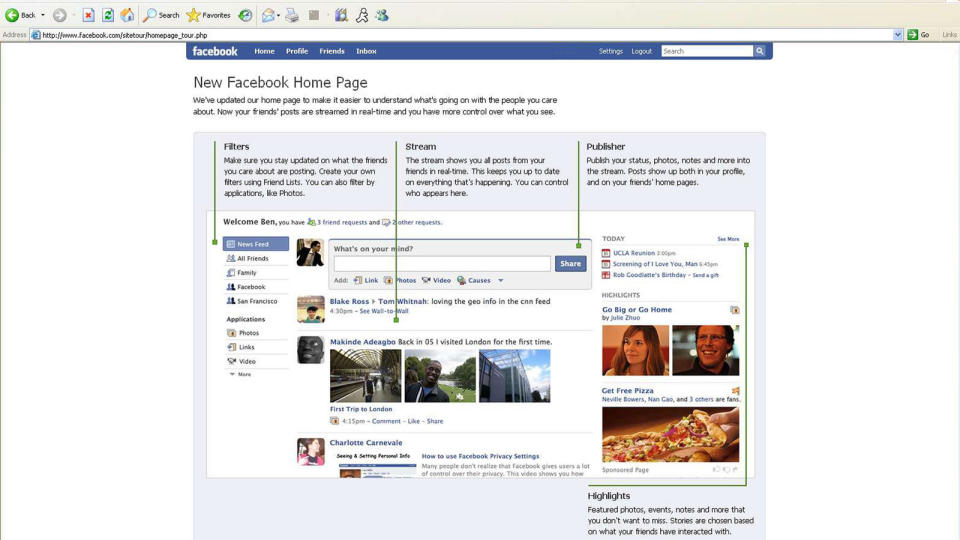960x540 pixels.
Task: Click the Research books toolbar icon
Action: pyautogui.click(x=341, y=15)
